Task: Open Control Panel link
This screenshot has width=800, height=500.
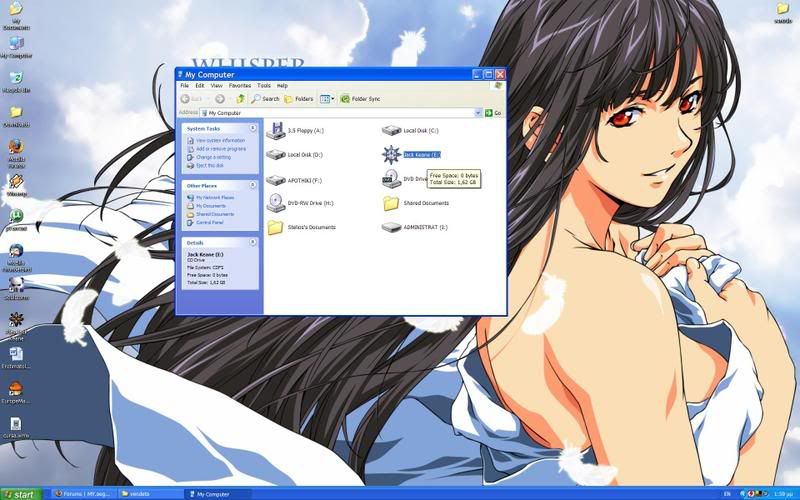Action: tap(210, 222)
